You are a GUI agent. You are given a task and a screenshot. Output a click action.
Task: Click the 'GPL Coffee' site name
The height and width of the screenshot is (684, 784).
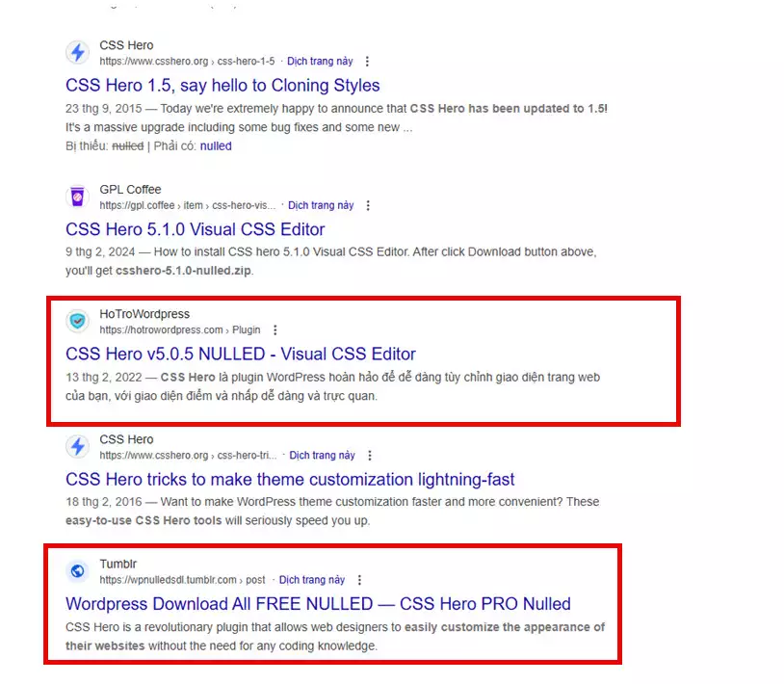(x=130, y=190)
